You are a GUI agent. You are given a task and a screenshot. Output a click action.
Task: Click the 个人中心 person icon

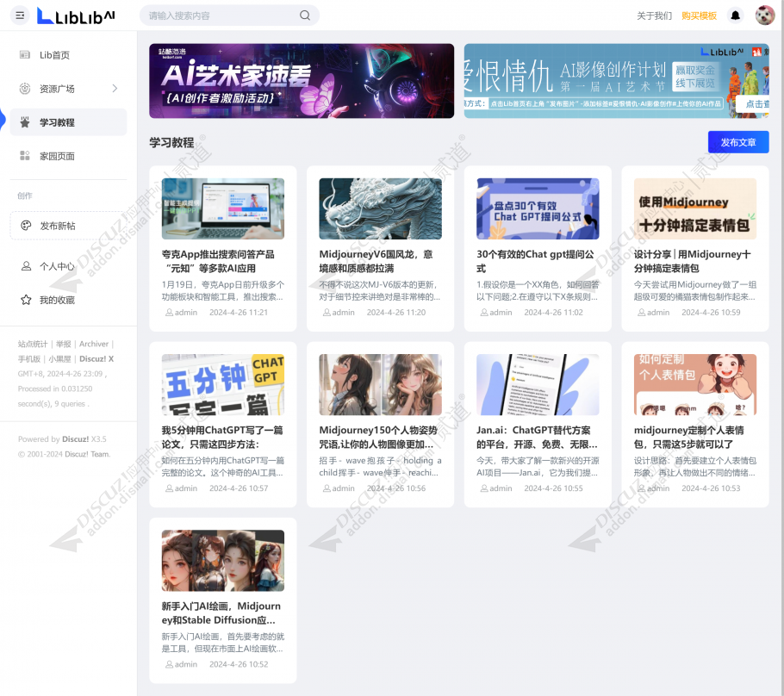tap(26, 266)
